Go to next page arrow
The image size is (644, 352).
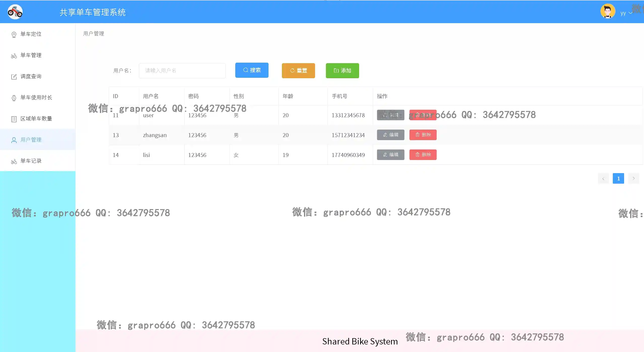pos(633,178)
